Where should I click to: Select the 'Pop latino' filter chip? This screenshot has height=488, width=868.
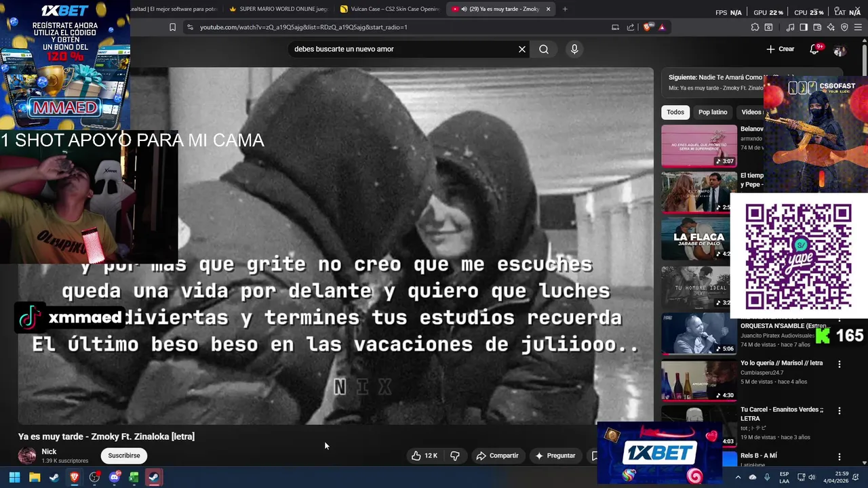coord(713,113)
